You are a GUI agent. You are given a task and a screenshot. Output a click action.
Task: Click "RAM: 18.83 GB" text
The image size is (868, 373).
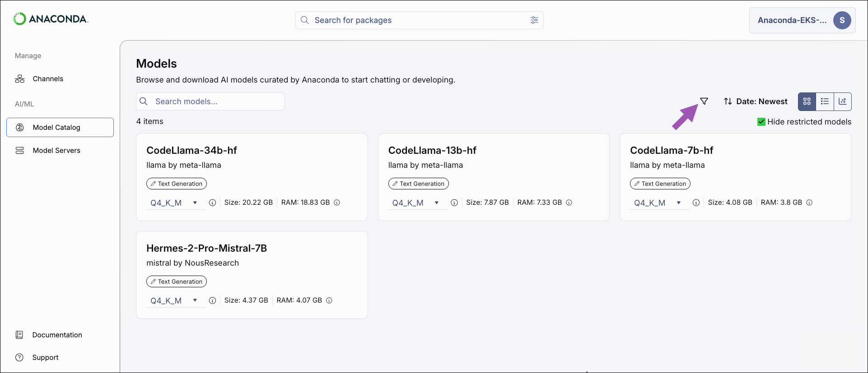tap(306, 203)
